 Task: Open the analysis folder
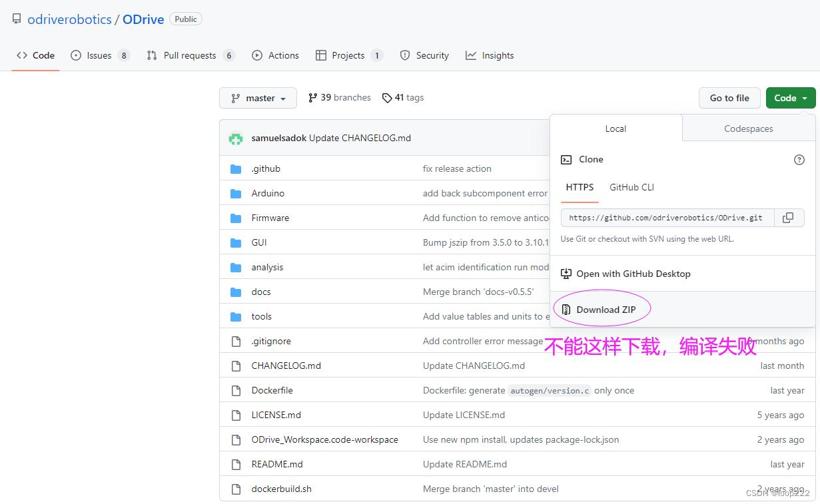(x=267, y=267)
